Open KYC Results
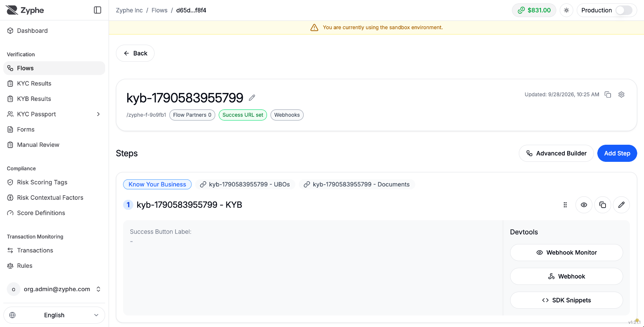This screenshot has height=327, width=644. 54,83
